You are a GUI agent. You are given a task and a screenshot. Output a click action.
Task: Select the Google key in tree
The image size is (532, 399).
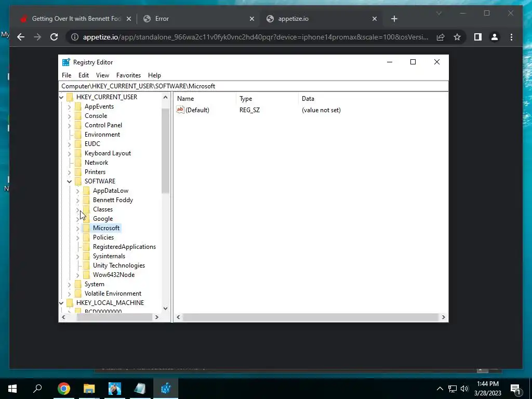[103, 219]
